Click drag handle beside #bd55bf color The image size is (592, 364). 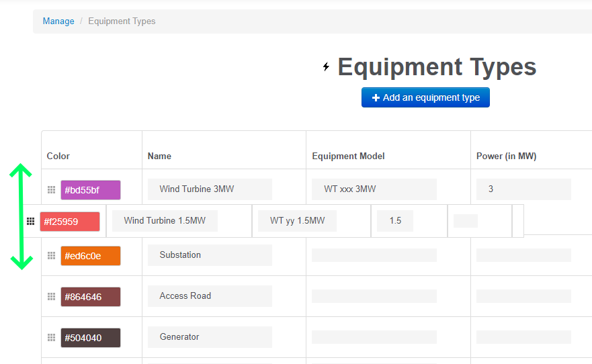tap(51, 190)
